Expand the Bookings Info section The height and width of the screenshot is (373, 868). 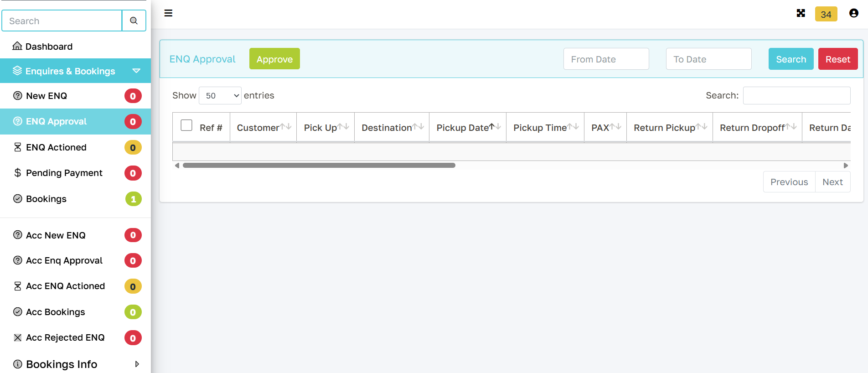pos(137,364)
